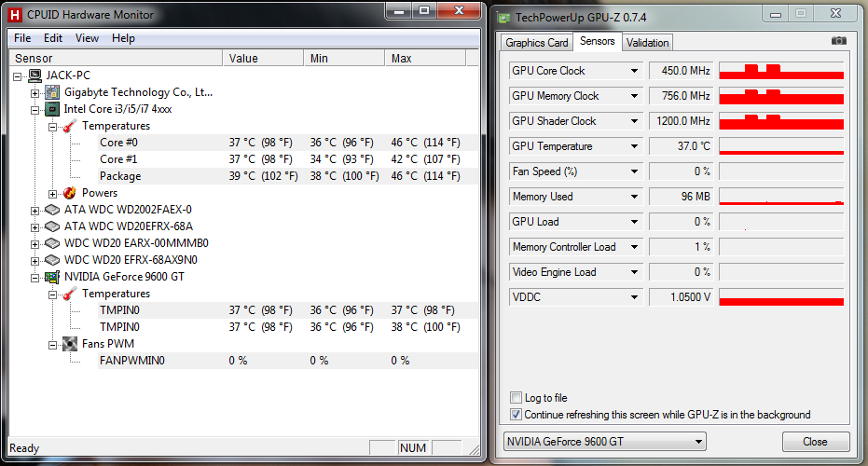Screen dimensions: 868x466
Task: Select the Sensors tab
Action: [597, 41]
